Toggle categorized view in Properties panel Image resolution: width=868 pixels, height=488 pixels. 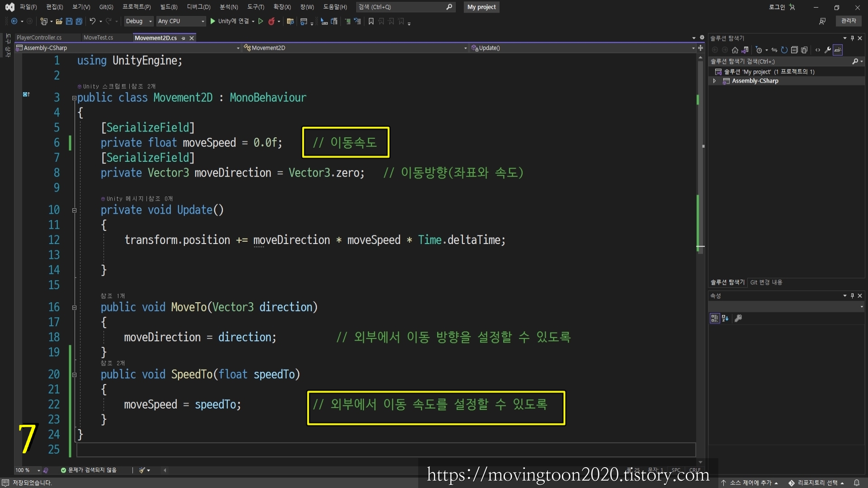click(x=715, y=319)
